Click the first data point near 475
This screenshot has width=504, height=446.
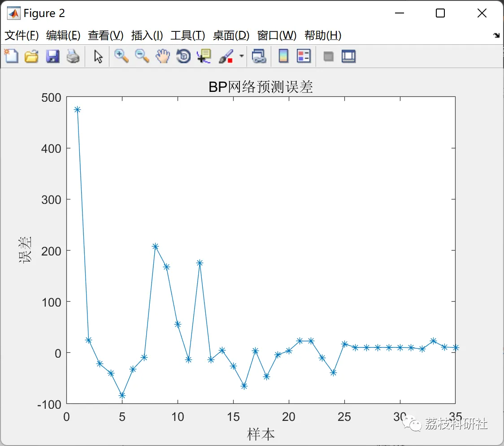78,109
